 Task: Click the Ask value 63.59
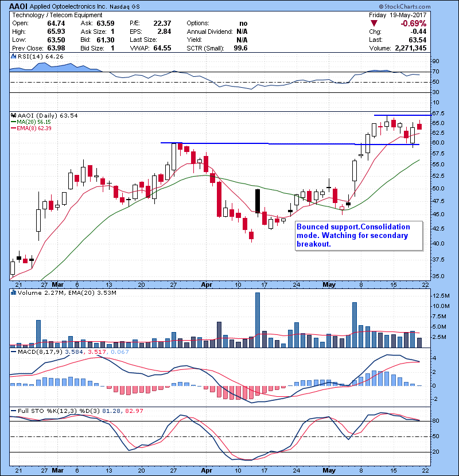tap(106, 24)
